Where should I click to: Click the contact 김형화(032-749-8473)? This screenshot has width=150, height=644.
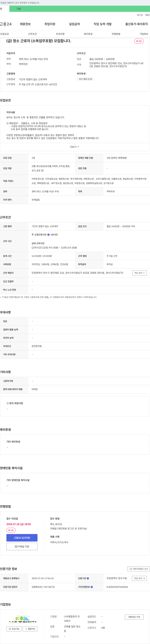(43, 587)
